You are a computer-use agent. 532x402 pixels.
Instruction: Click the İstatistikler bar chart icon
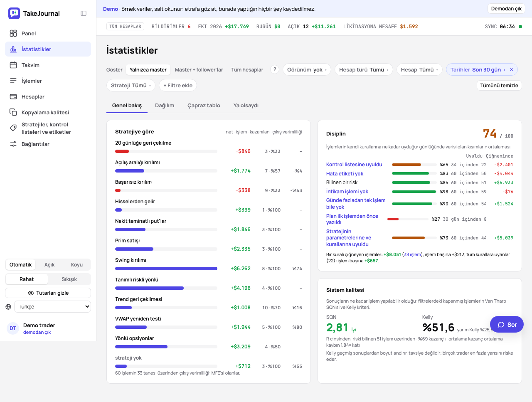13,49
